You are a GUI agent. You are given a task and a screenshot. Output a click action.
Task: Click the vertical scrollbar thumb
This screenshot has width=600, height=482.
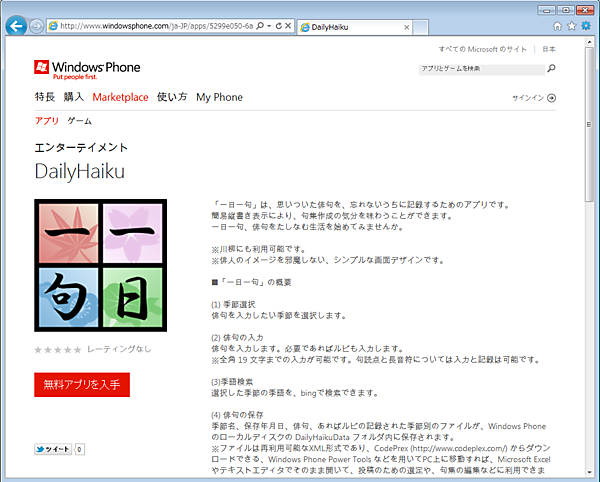point(589,124)
